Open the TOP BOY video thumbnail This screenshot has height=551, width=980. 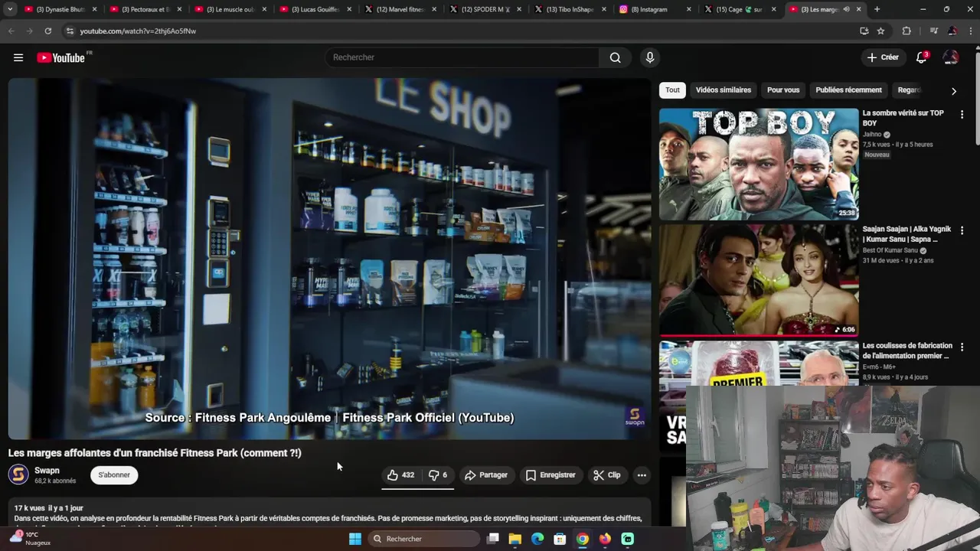pos(759,164)
